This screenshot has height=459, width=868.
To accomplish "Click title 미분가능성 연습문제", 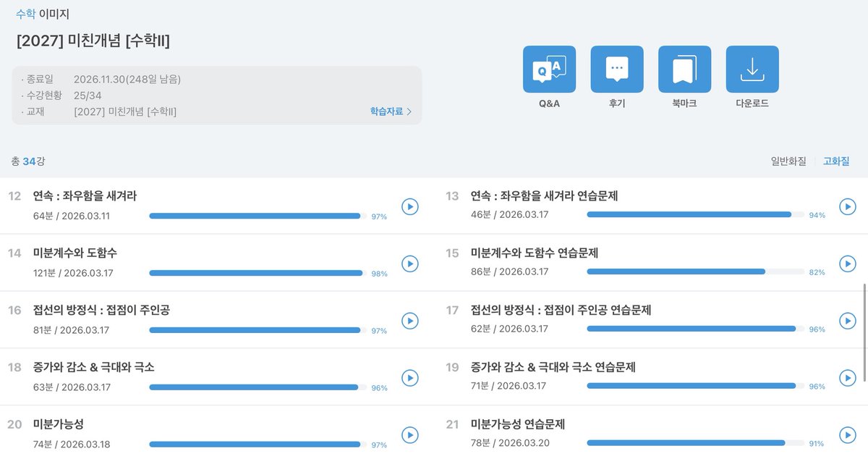I will (x=518, y=424).
